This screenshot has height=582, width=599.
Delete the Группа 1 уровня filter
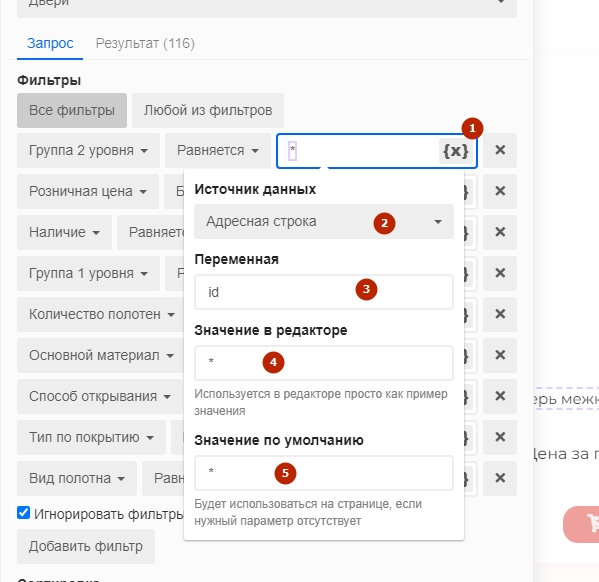pyautogui.click(x=500, y=273)
